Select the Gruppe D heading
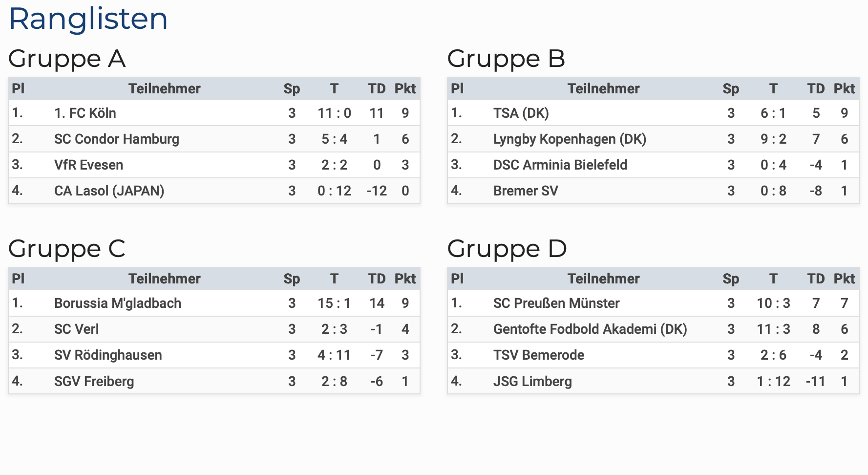Viewport: 868px width, 475px height. tap(507, 249)
